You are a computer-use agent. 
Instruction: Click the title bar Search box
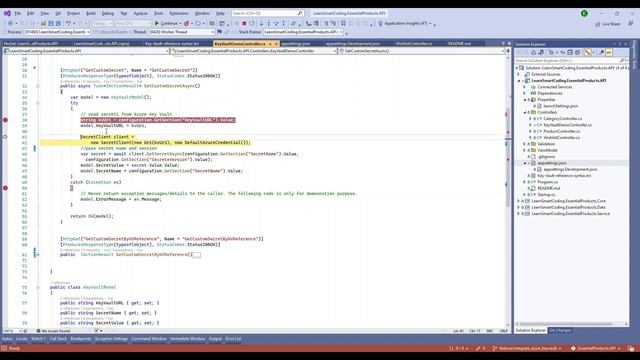(x=267, y=13)
